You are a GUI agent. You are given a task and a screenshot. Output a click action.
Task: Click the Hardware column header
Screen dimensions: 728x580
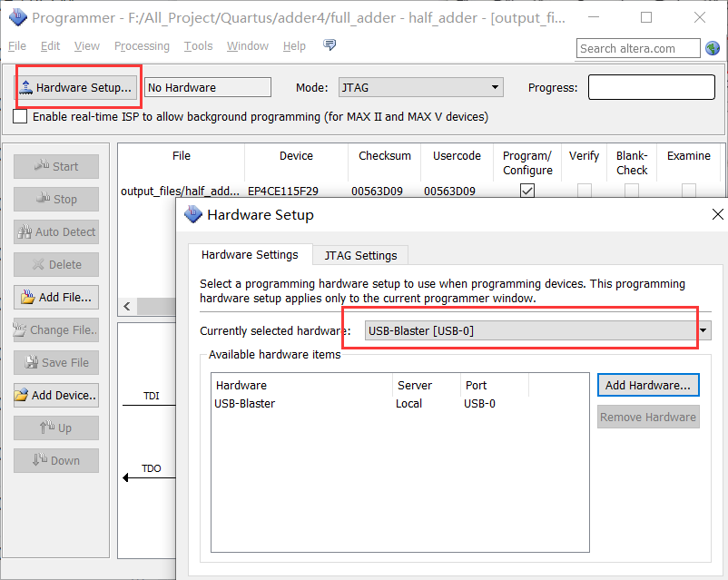click(302, 385)
